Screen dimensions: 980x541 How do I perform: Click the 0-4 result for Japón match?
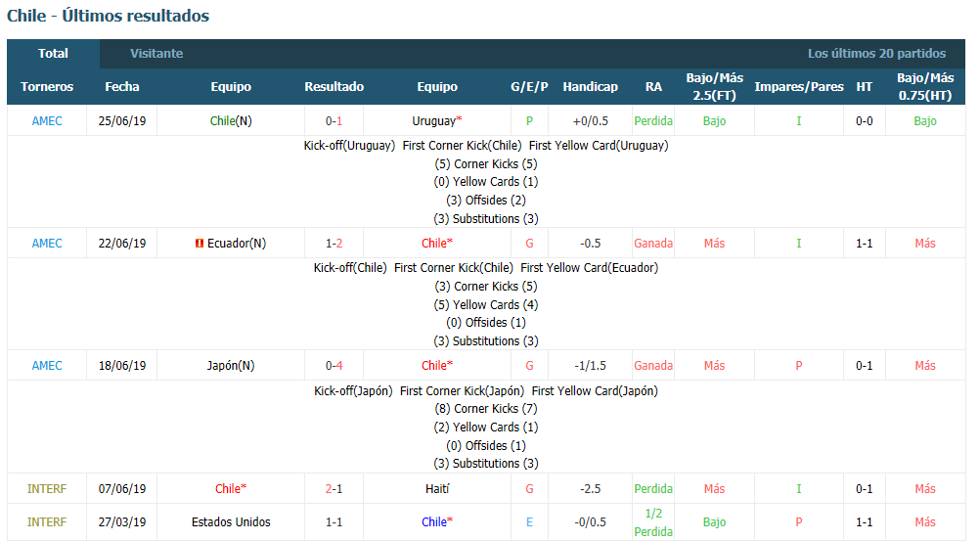coord(334,366)
